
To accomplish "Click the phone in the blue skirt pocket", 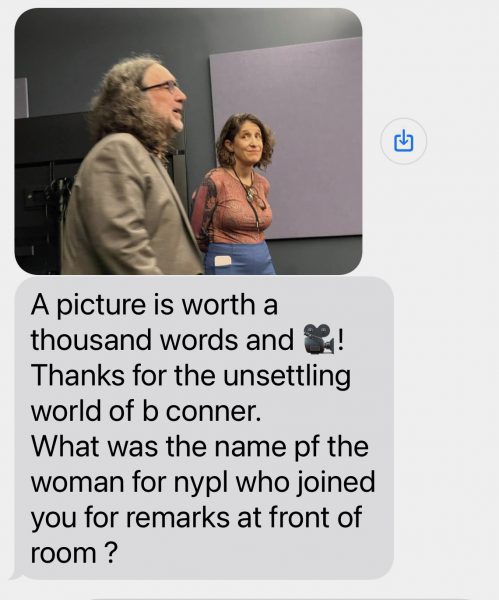I will tap(223, 261).
